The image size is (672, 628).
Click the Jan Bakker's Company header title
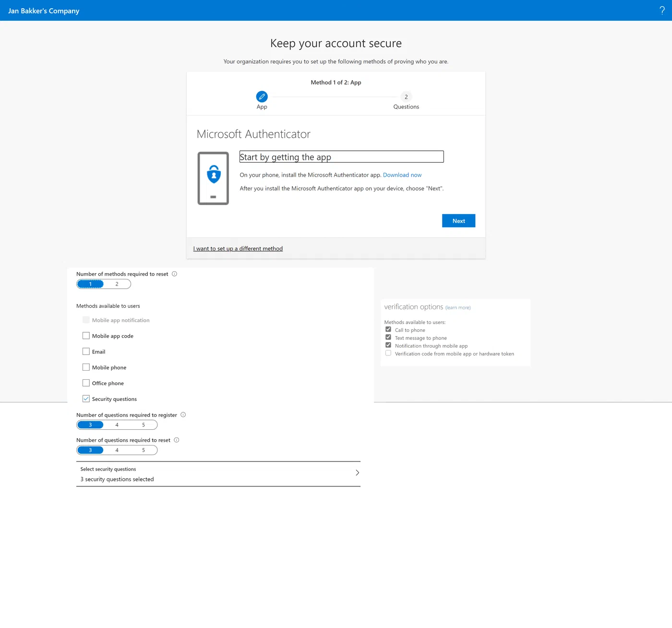(x=44, y=11)
